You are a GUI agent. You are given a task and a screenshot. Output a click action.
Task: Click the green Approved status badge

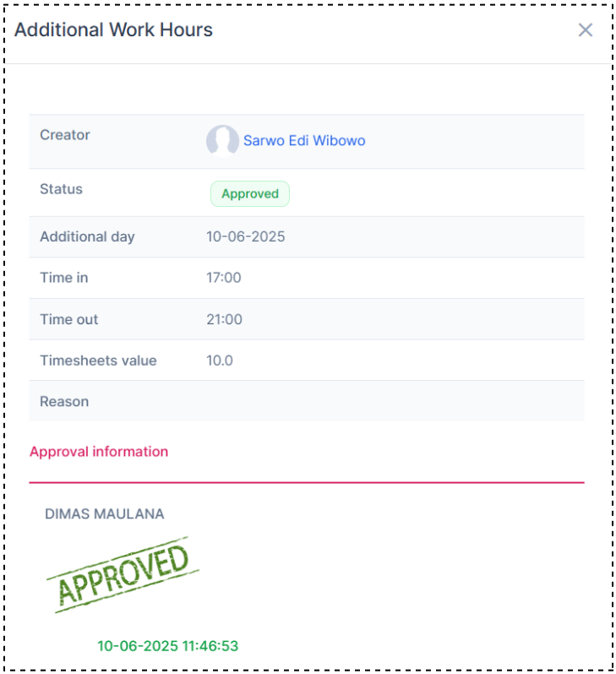[x=249, y=194]
